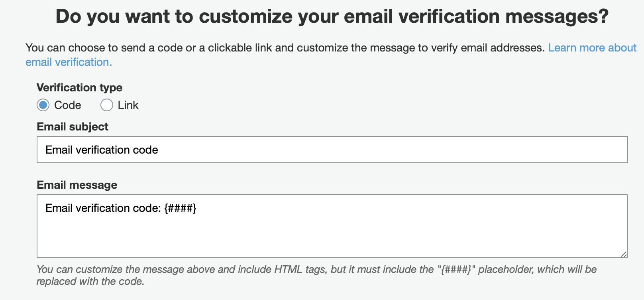Image resolution: width=644 pixels, height=300 pixels.
Task: Click the {####} placeholder in the message body
Action: pyautogui.click(x=181, y=208)
